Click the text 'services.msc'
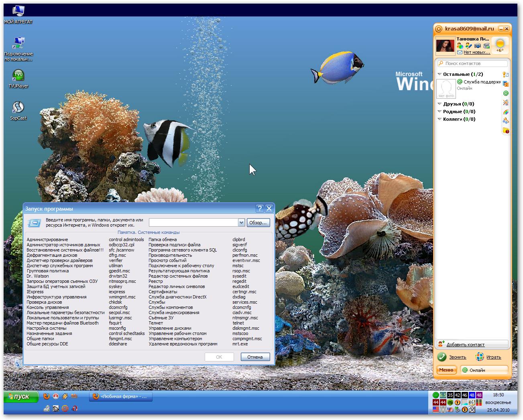This screenshot has width=523, height=420. (x=245, y=302)
